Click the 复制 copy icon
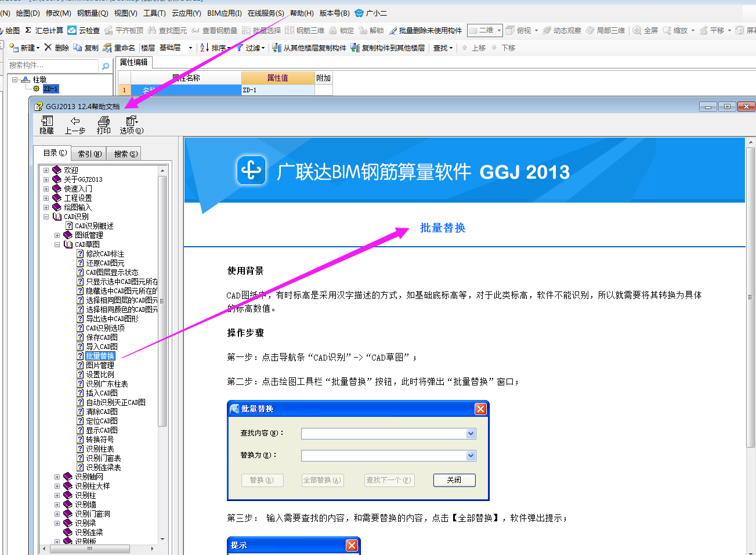Screen dimensions: 756x555 tap(78, 48)
